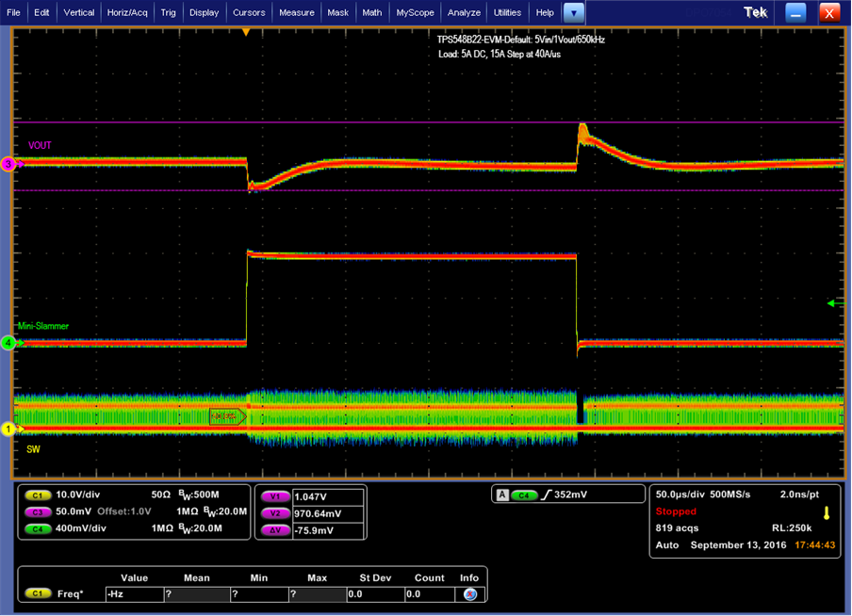Click the green trigger level arrow on right edge
The image size is (852, 616).
coord(831,303)
